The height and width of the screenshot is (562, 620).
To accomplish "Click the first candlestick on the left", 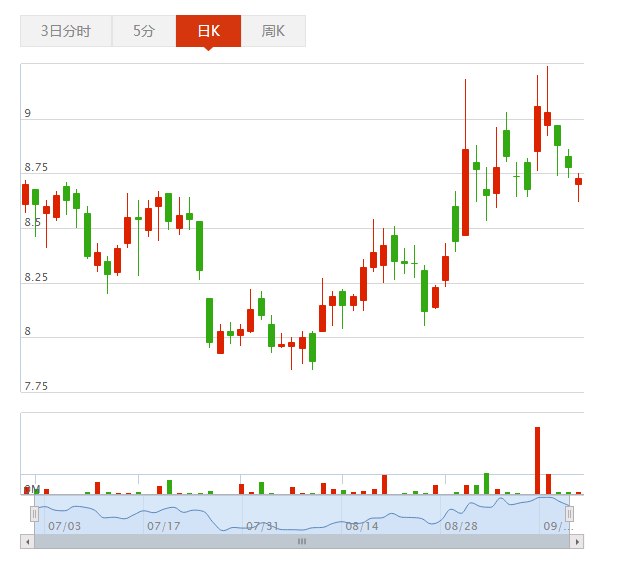I will click(x=25, y=194).
